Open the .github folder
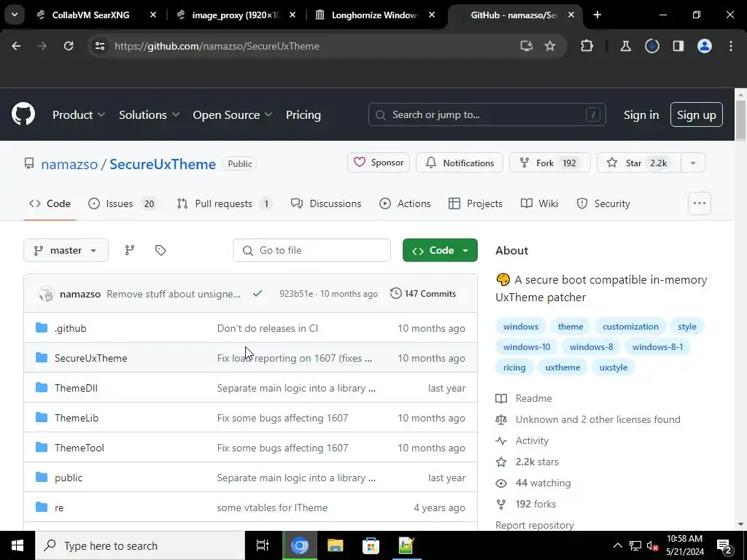Image resolution: width=747 pixels, height=560 pixels. coord(71,328)
